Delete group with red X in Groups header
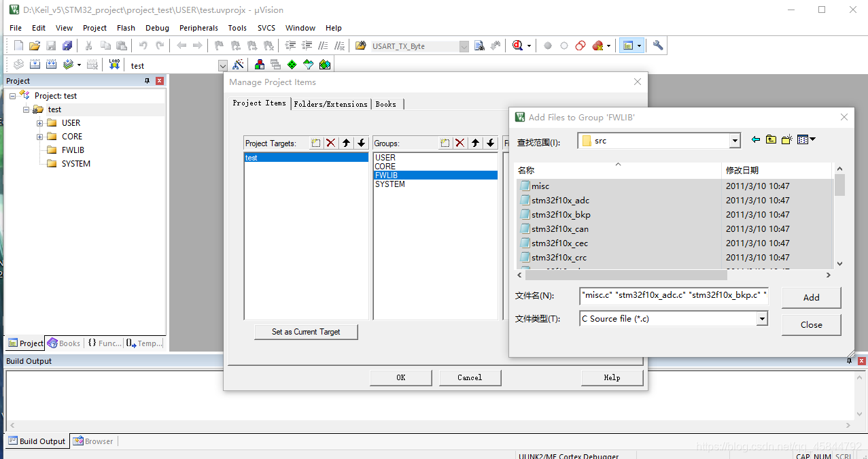The height and width of the screenshot is (459, 868). (460, 143)
